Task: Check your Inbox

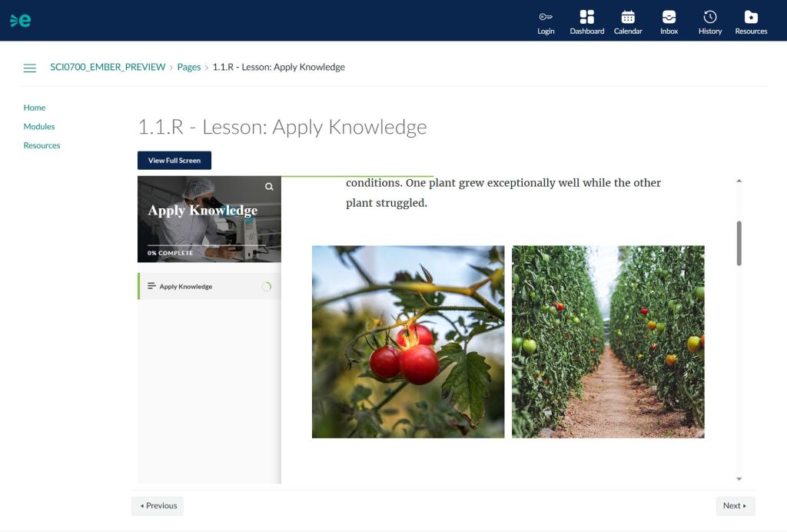Action: click(669, 21)
